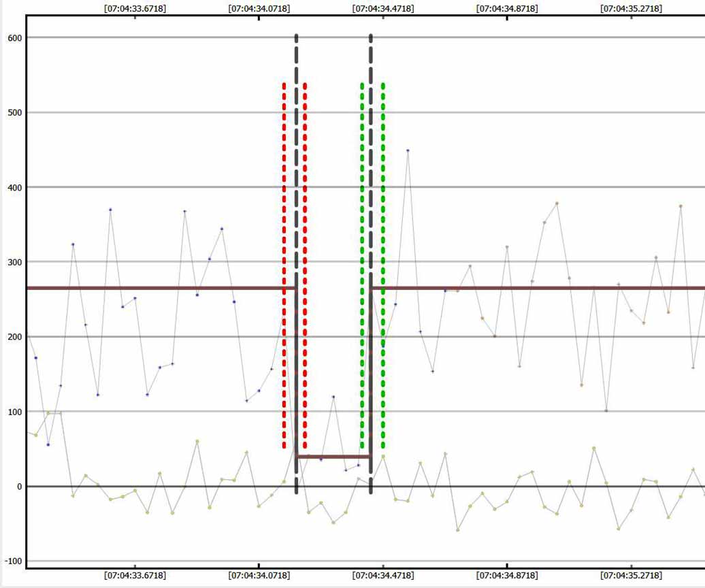705x588 pixels.
Task: Click the bottom axis label [07:04:35.2718]
Action: (x=631, y=575)
